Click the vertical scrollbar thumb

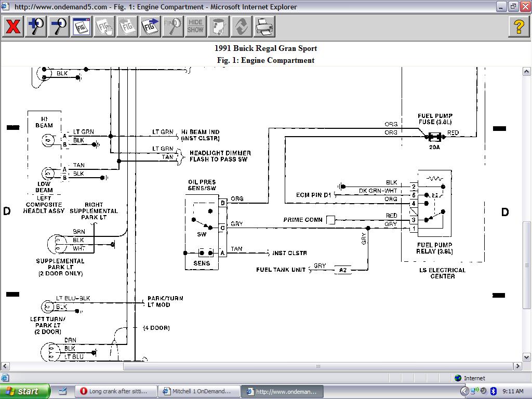point(527,265)
